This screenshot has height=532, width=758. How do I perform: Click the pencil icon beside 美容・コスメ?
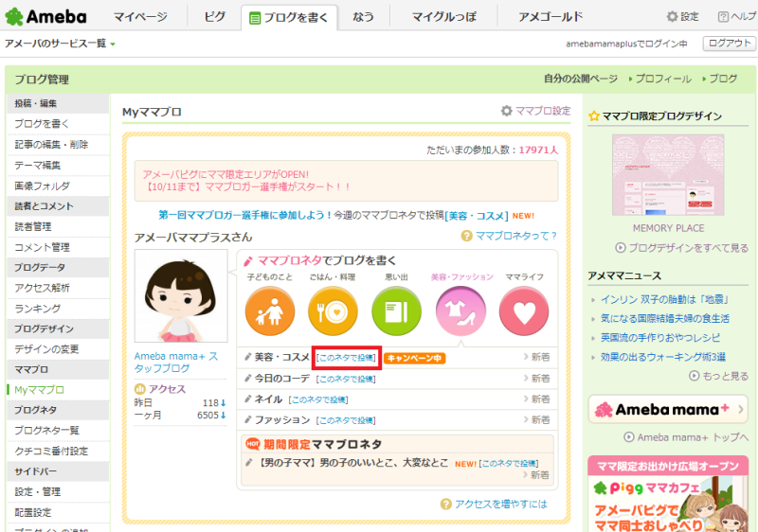tap(248, 357)
